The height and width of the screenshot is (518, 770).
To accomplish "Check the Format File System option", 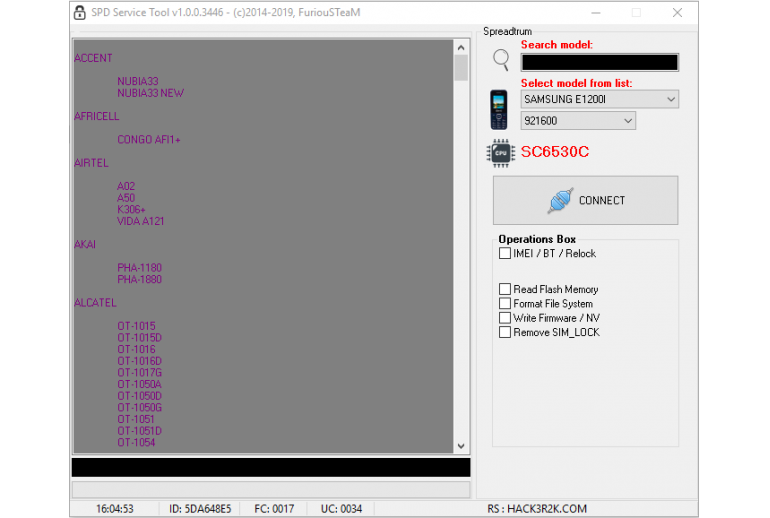I will [504, 303].
